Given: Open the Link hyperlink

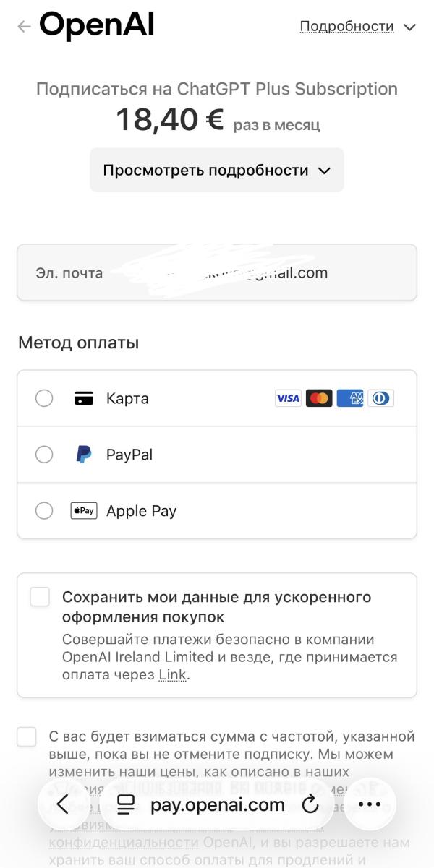Looking at the screenshot, I should pos(172,675).
